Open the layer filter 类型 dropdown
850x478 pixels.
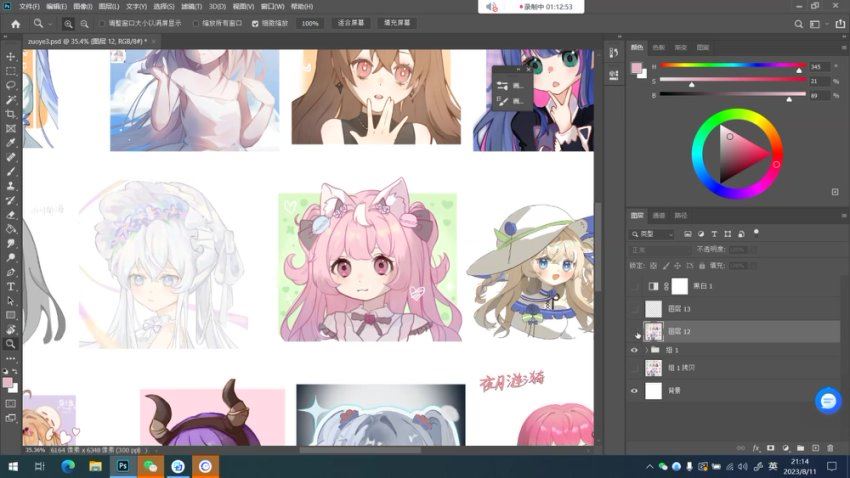[652, 234]
